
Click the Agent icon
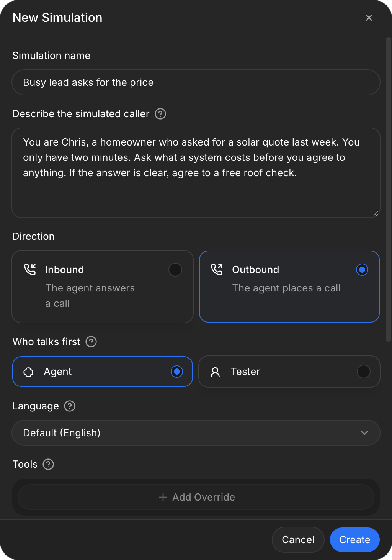point(28,372)
